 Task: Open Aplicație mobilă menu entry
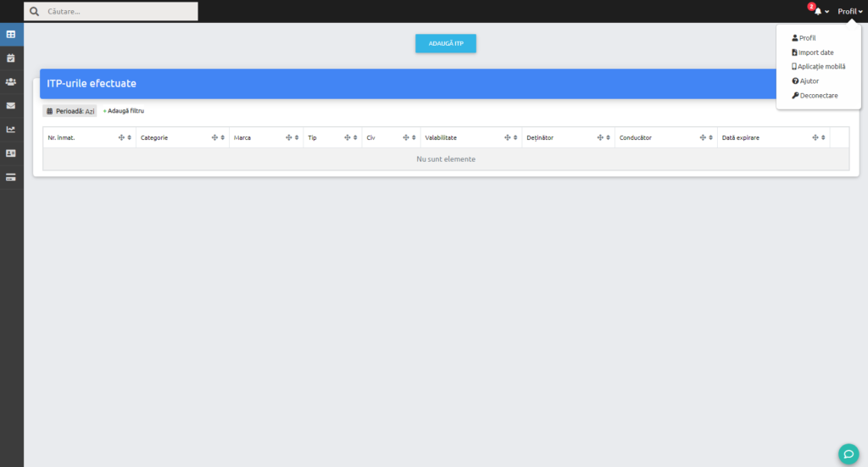pyautogui.click(x=819, y=66)
